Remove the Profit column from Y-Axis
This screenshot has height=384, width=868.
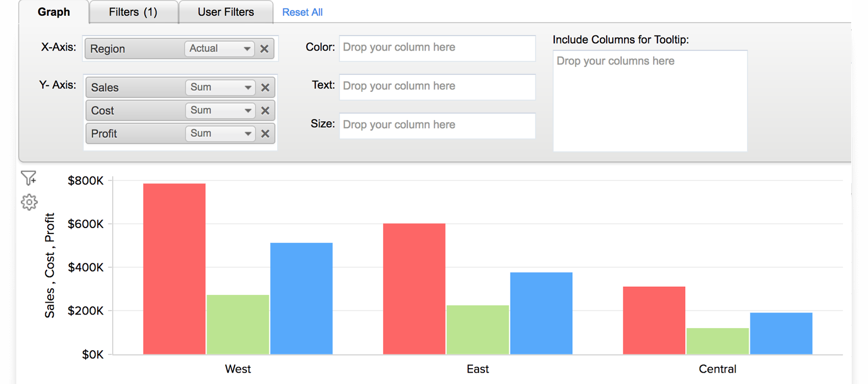[265, 134]
